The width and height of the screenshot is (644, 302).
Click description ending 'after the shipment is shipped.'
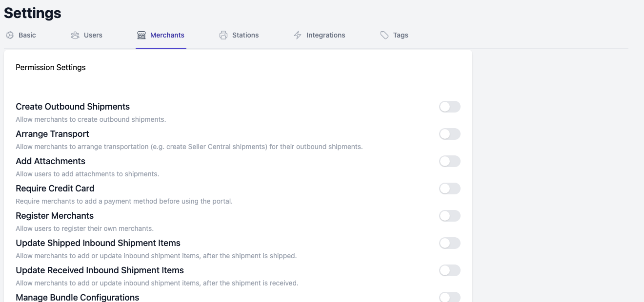pos(156,256)
